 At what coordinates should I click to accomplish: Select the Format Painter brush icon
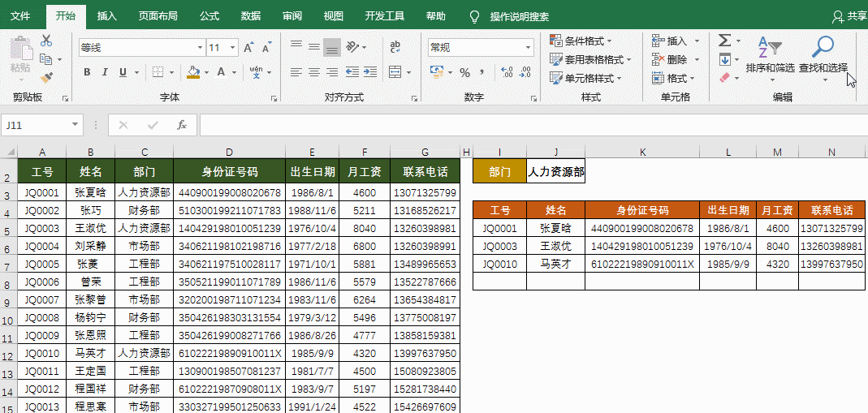[46, 78]
